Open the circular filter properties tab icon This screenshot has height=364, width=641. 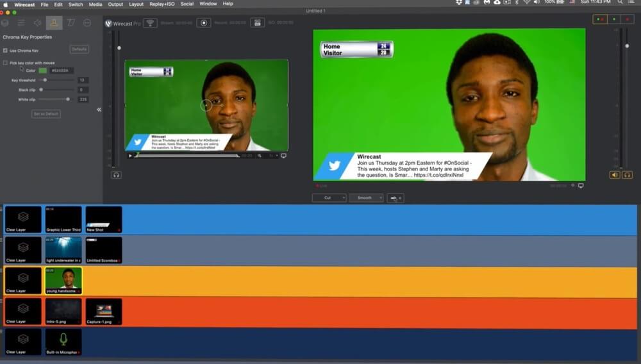pos(87,23)
